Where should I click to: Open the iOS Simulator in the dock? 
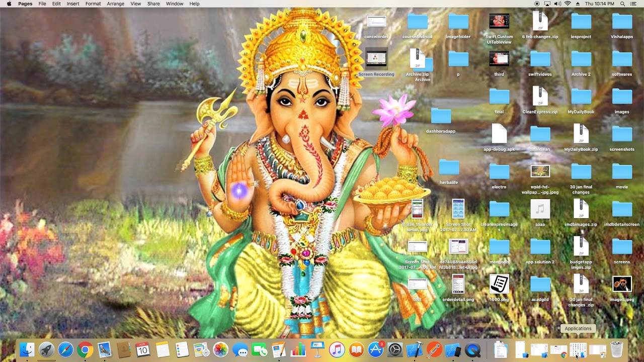pos(453,349)
